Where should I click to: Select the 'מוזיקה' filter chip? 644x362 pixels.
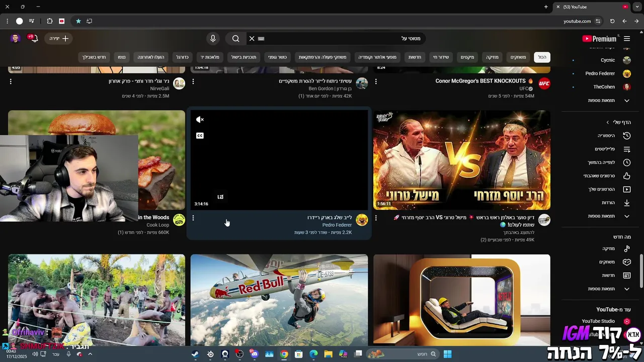(492, 57)
